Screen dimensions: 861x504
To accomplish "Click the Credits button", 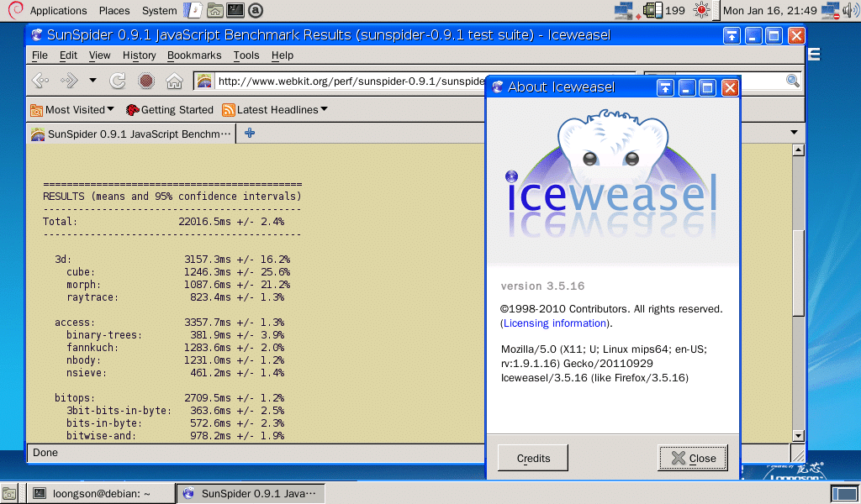I will 533,458.
